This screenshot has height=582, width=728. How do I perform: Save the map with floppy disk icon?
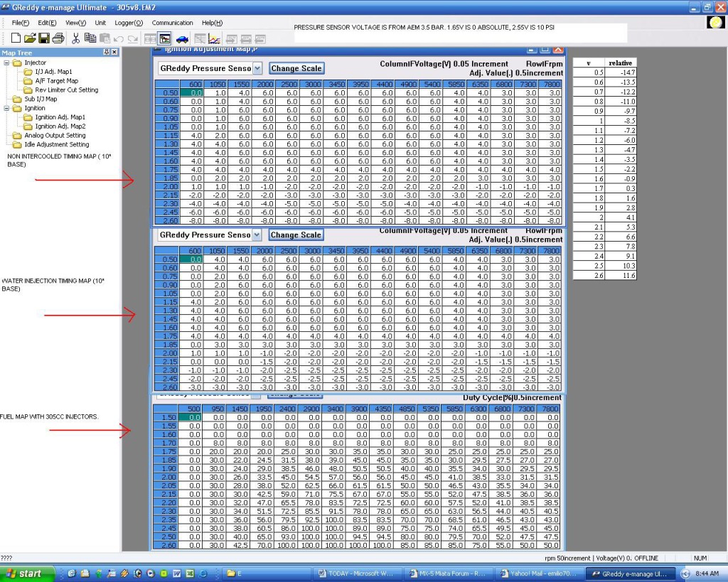44,38
